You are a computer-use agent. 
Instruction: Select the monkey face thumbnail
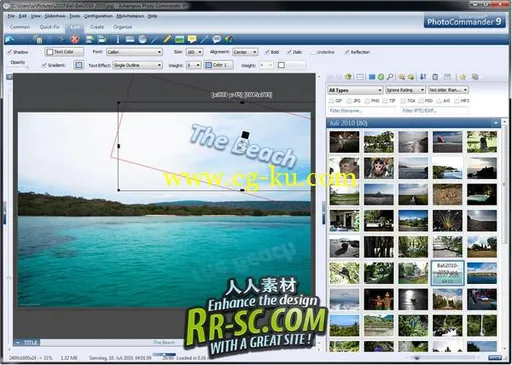(x=379, y=168)
